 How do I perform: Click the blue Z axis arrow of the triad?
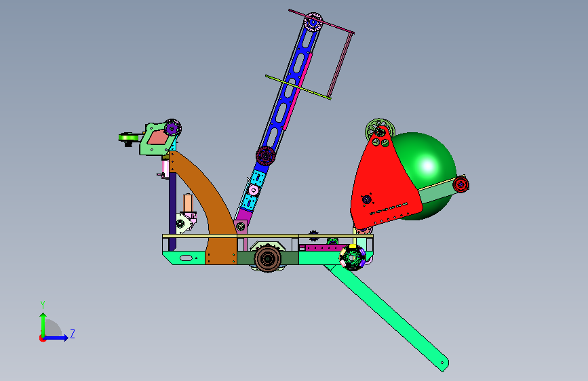56,338
